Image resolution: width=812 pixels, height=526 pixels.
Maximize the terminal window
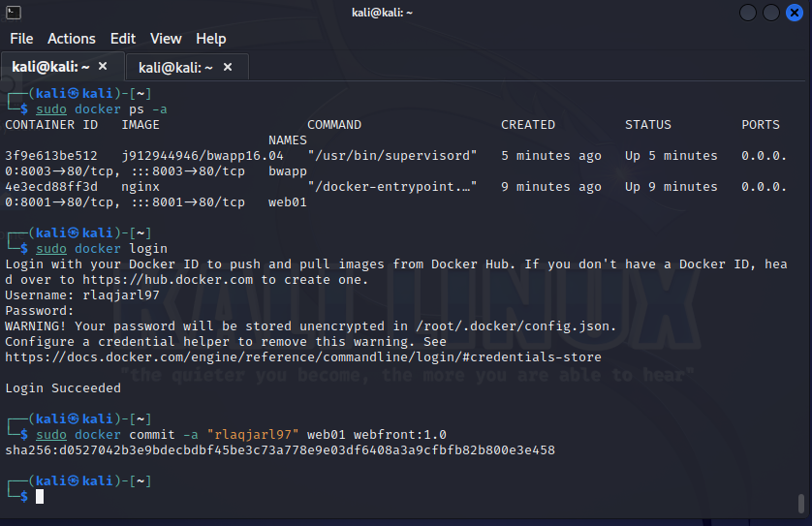click(x=770, y=13)
